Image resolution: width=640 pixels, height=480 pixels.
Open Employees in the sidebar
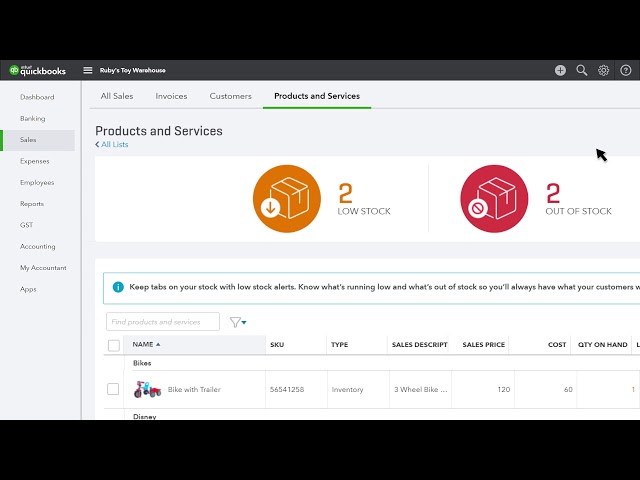37,182
